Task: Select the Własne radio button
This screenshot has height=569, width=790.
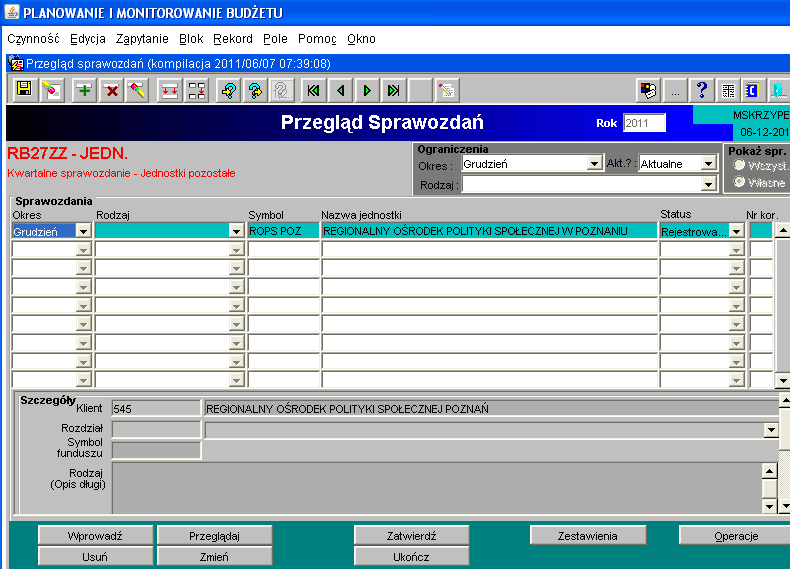Action: tap(739, 182)
